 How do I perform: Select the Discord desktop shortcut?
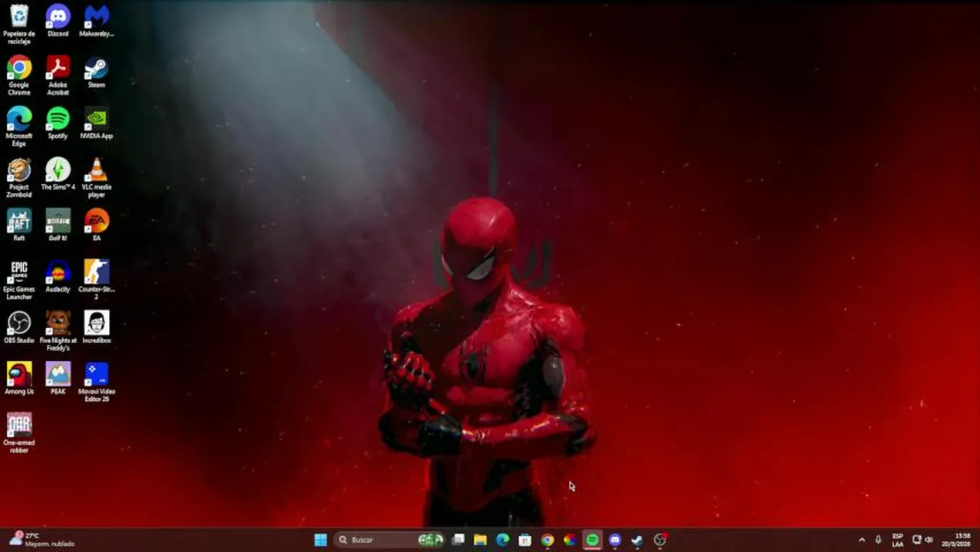click(x=58, y=21)
